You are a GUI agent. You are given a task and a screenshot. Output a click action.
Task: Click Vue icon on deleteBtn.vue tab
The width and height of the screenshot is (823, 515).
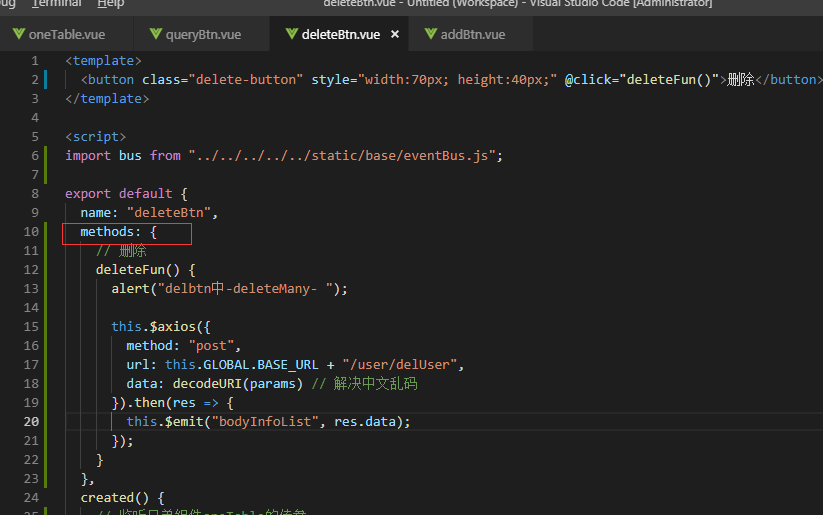(x=292, y=34)
